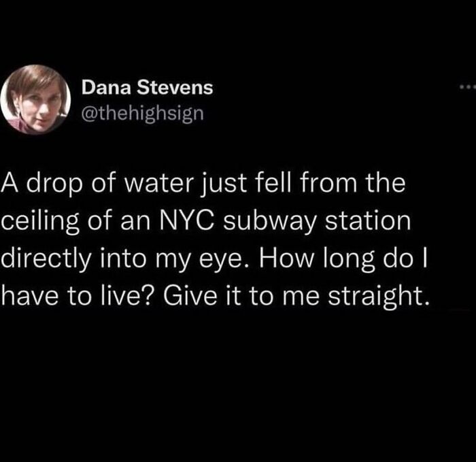This screenshot has width=476, height=462.
Task: Click the @thehighsign handle
Action: [x=143, y=114]
